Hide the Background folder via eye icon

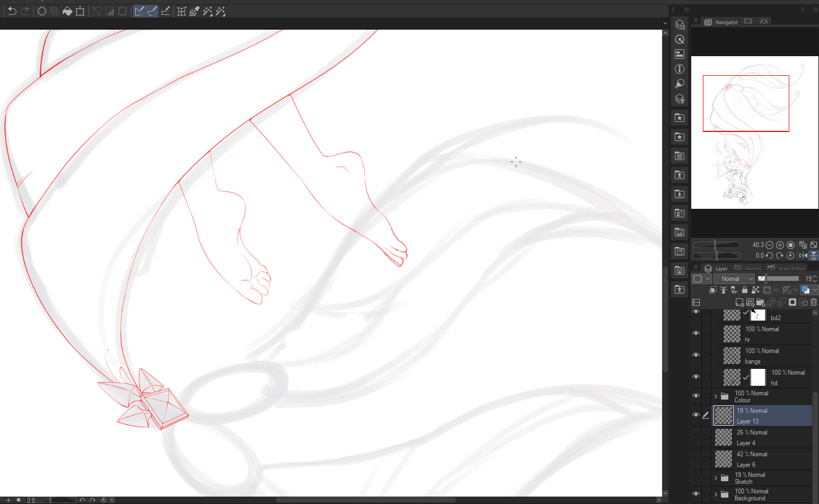click(696, 494)
